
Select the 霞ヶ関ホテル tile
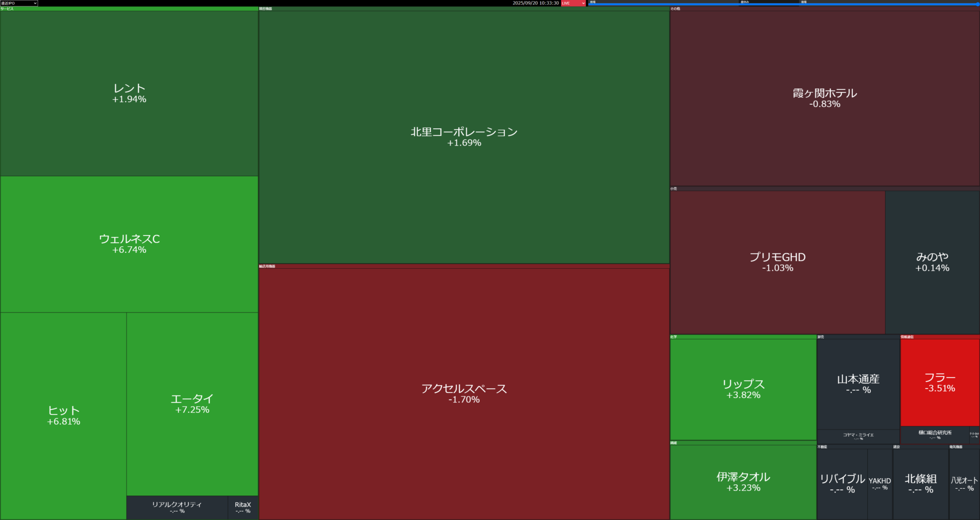click(x=824, y=98)
